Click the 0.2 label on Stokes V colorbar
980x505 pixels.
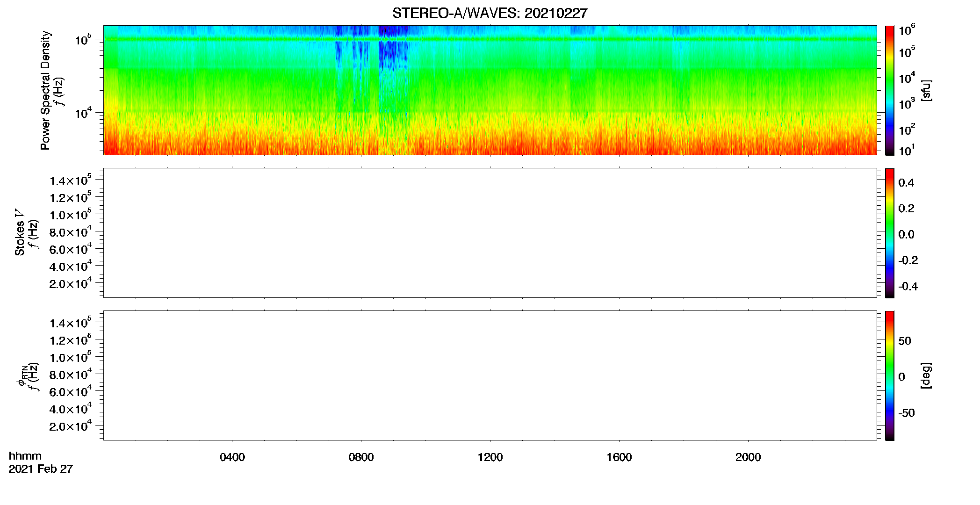906,209
